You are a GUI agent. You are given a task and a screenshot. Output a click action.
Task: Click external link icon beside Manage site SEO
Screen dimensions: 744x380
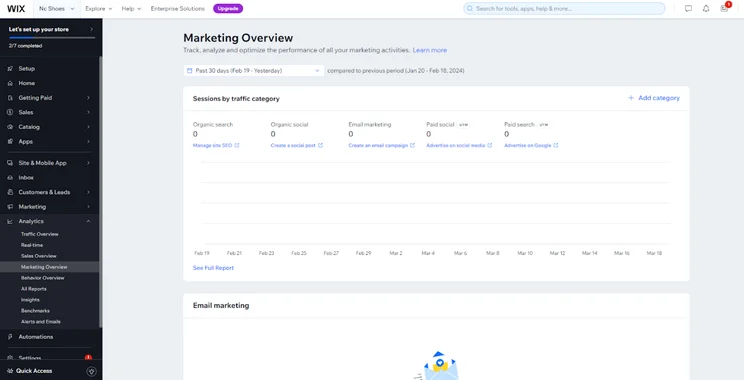tap(237, 146)
